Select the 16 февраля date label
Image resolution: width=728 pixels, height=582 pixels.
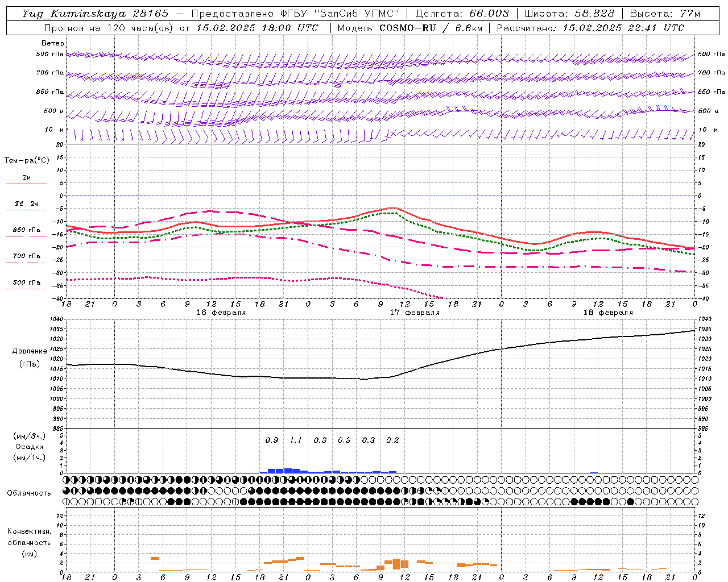pos(221,313)
